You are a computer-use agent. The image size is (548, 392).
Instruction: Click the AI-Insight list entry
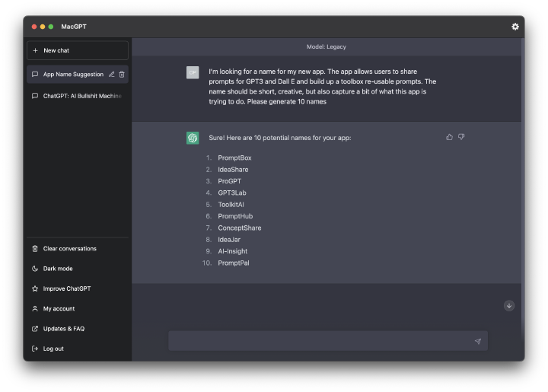233,251
